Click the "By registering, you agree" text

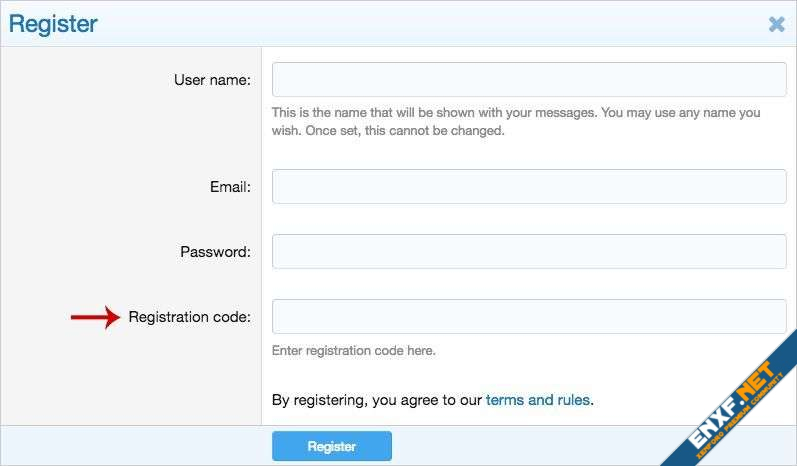[x=377, y=400]
